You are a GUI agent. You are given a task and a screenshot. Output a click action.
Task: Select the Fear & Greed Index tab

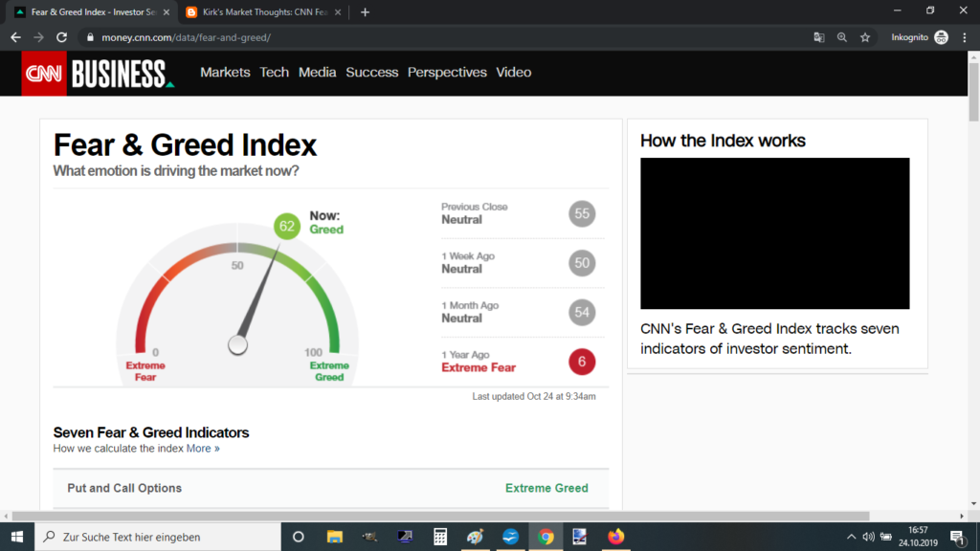(94, 11)
